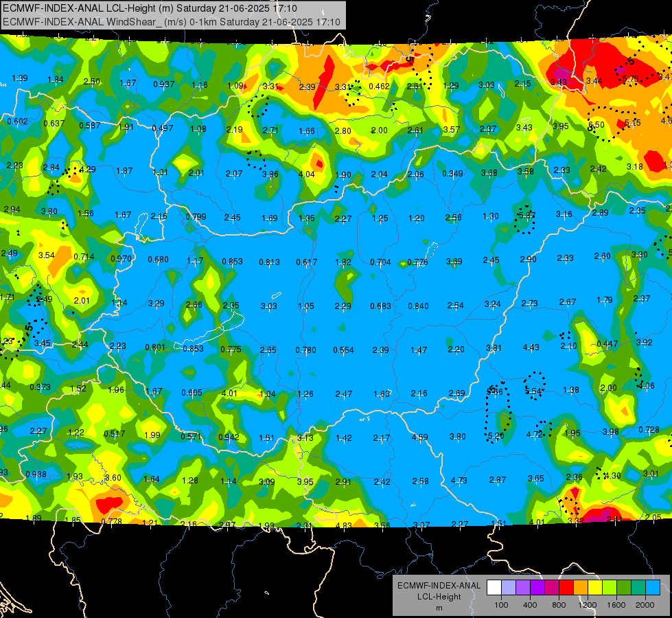The height and width of the screenshot is (618, 672).
Task: Click the legend tick label 2000
Action: click(x=645, y=605)
